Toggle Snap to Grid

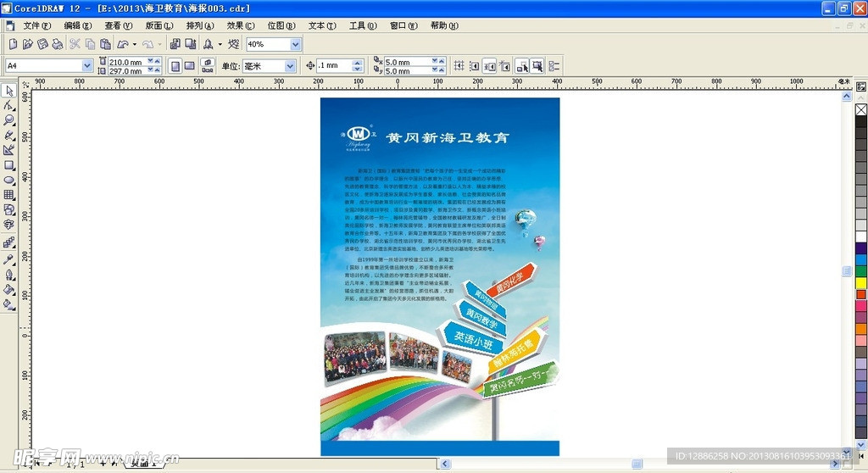[x=459, y=66]
